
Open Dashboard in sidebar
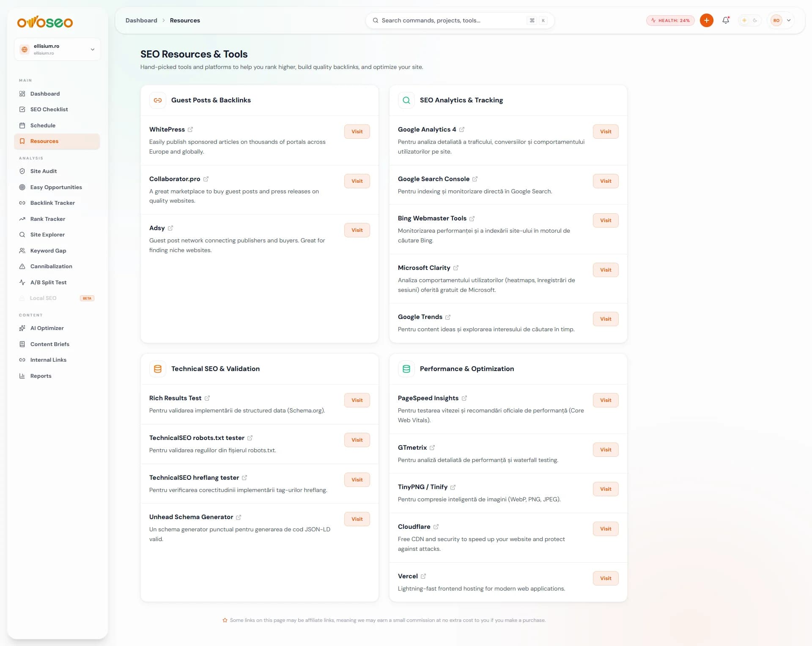coord(57,93)
